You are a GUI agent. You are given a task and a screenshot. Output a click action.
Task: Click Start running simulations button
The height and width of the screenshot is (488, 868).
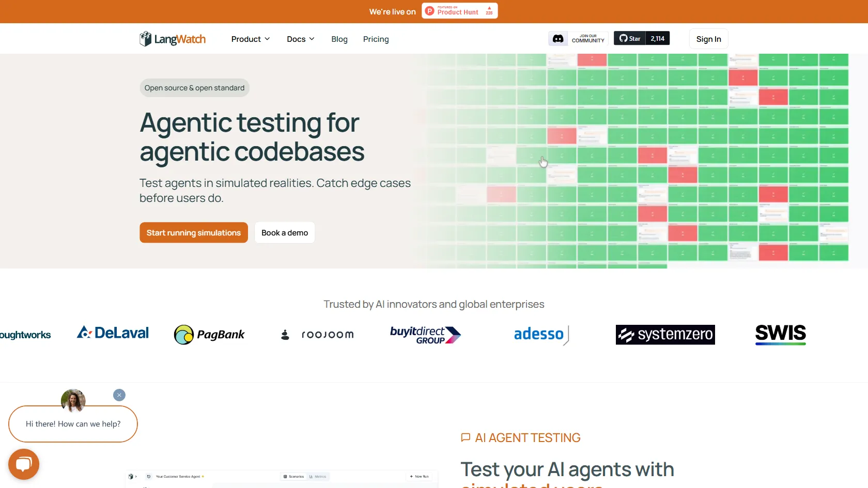tap(194, 232)
